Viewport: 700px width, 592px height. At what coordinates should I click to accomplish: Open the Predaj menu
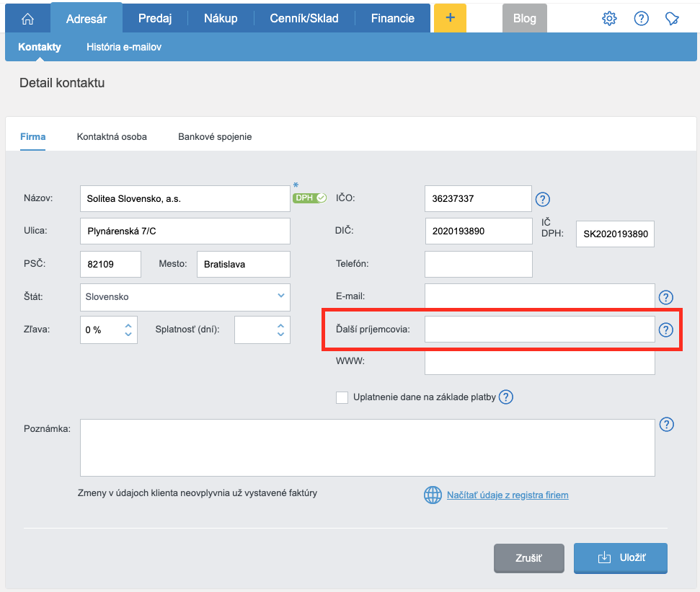(x=155, y=19)
